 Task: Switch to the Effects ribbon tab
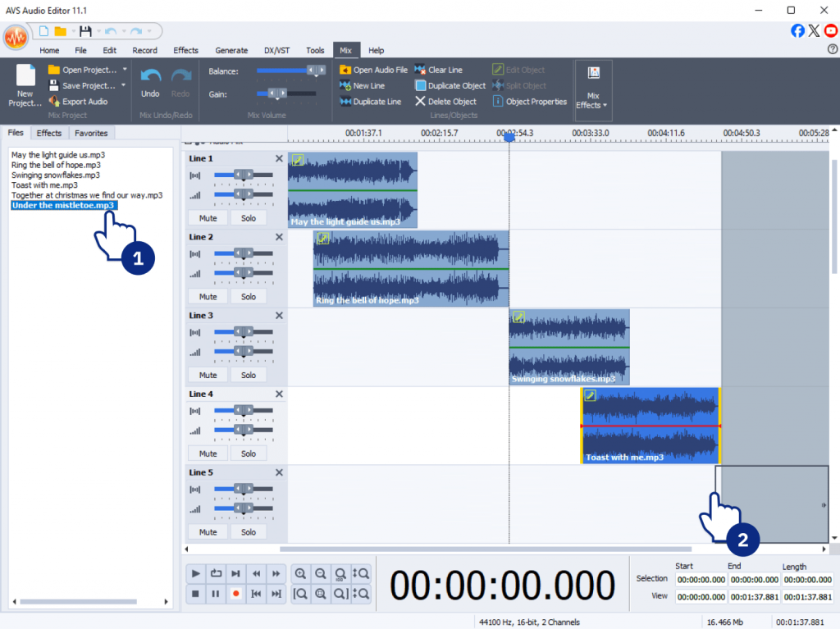pos(185,50)
